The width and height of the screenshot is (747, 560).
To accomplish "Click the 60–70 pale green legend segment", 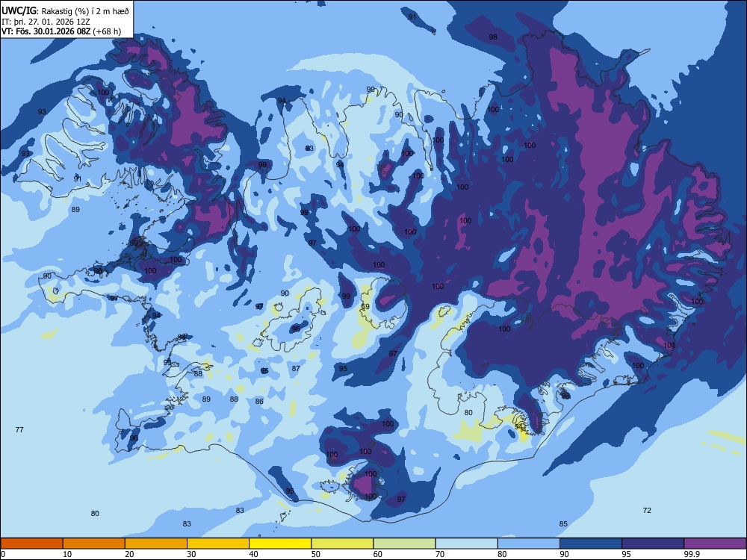I will pyautogui.click(x=404, y=544).
